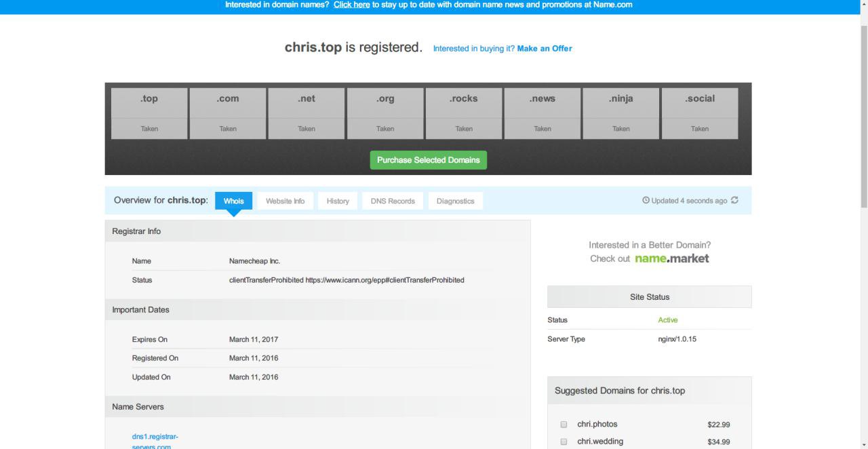Click the Namecheap Inc. registrar name

[x=254, y=261]
